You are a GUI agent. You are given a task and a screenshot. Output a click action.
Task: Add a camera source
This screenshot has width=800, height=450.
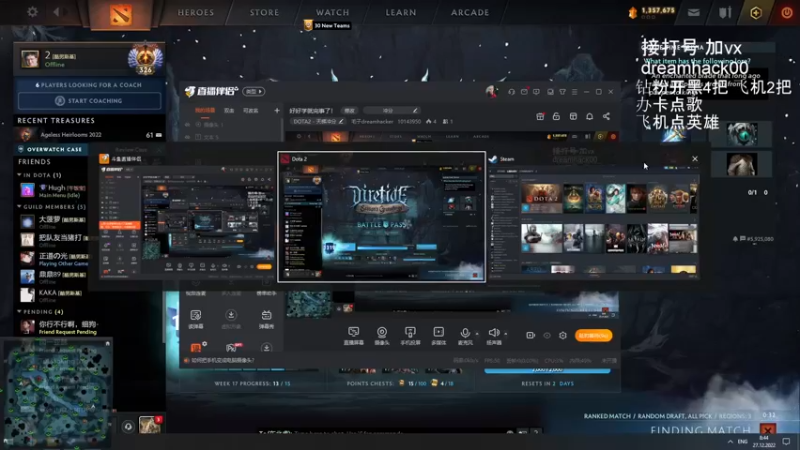tap(382, 336)
